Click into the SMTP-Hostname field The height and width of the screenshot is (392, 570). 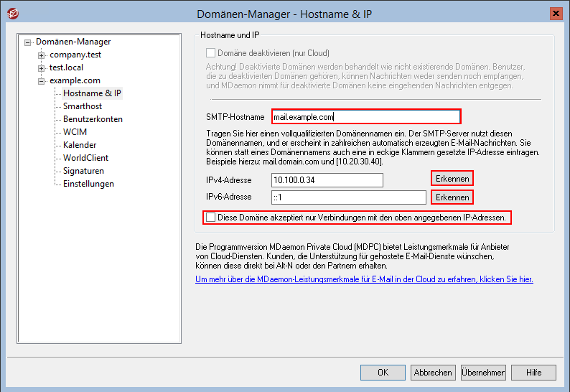click(365, 117)
